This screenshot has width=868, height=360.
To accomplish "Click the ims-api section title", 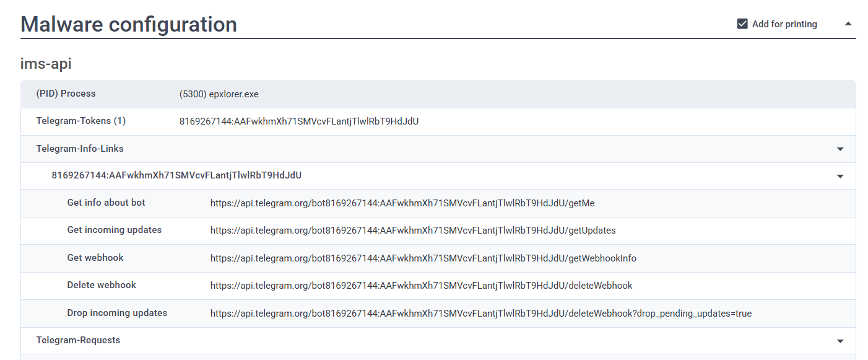I will click(x=46, y=64).
